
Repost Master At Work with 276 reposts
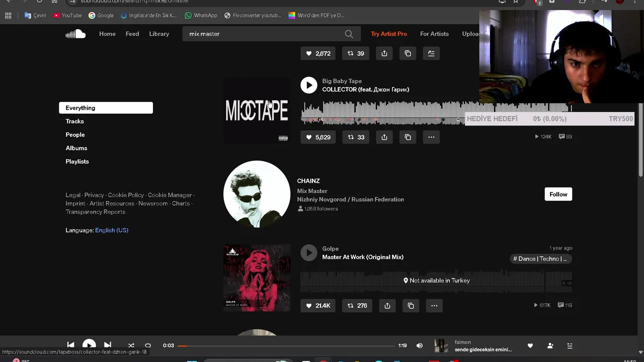pyautogui.click(x=357, y=306)
